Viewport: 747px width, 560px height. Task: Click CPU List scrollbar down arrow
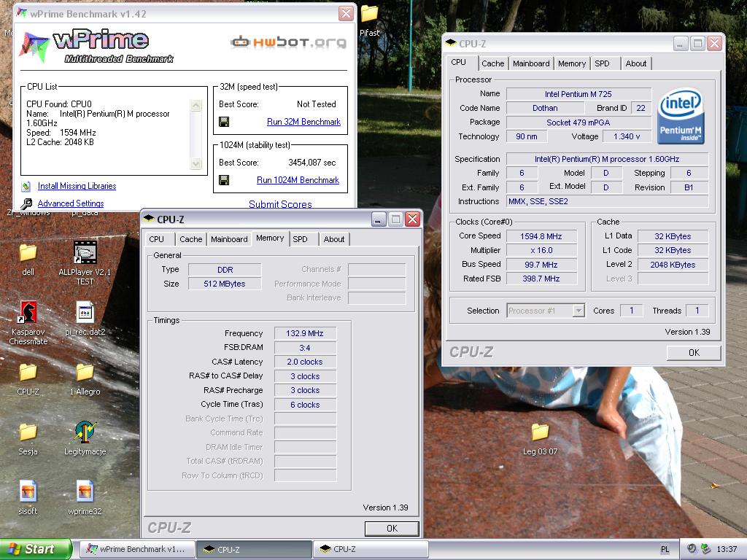point(196,163)
